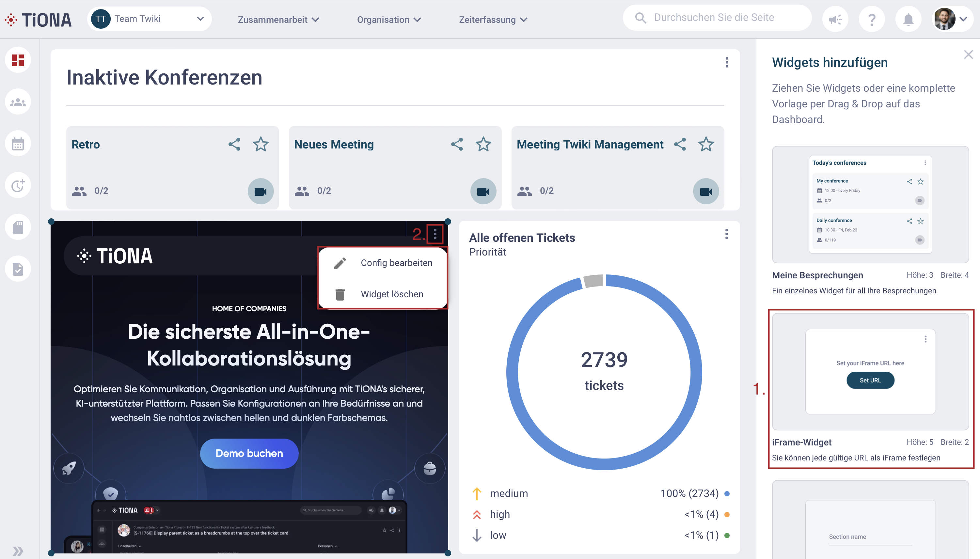Open the iFrame widget three-dot menu
The image size is (980, 559).
pos(435,234)
